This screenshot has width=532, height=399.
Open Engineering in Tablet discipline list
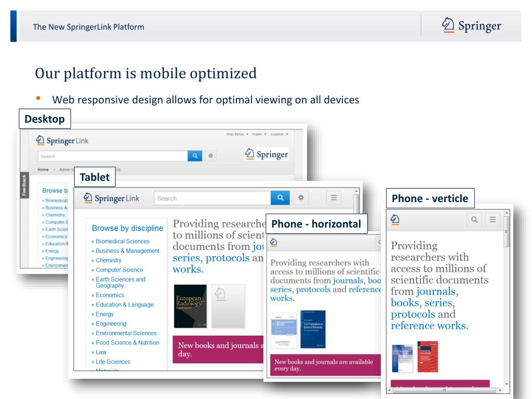[x=111, y=324]
